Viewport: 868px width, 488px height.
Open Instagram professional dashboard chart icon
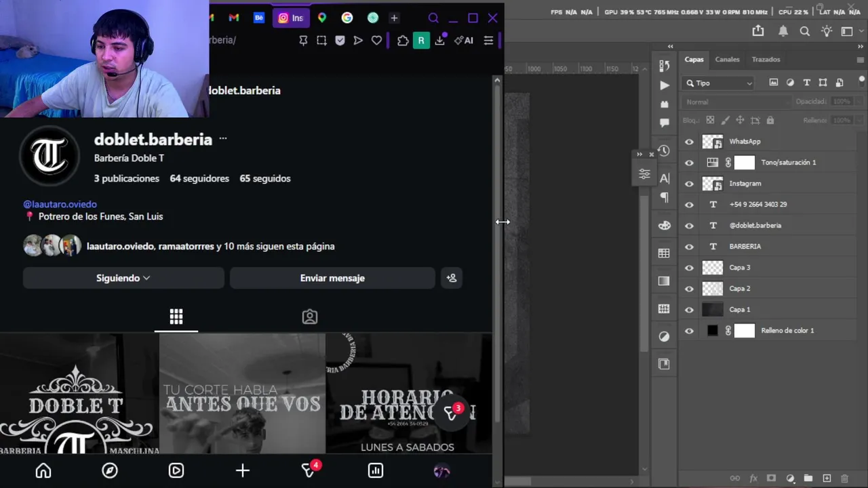pos(376,470)
